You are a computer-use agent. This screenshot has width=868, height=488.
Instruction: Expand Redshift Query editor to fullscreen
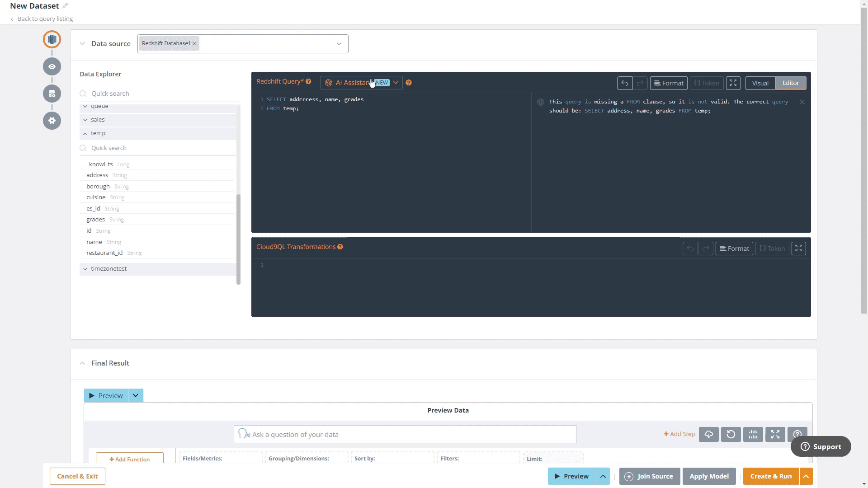click(733, 83)
